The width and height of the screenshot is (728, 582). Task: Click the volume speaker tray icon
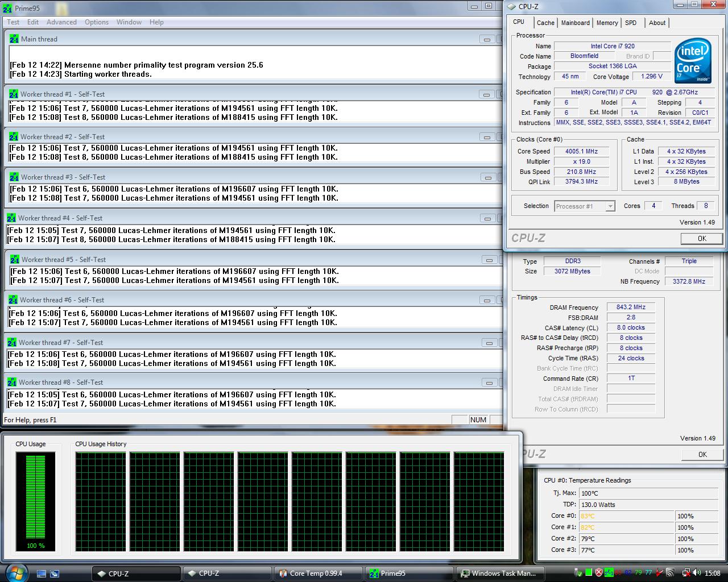(697, 572)
